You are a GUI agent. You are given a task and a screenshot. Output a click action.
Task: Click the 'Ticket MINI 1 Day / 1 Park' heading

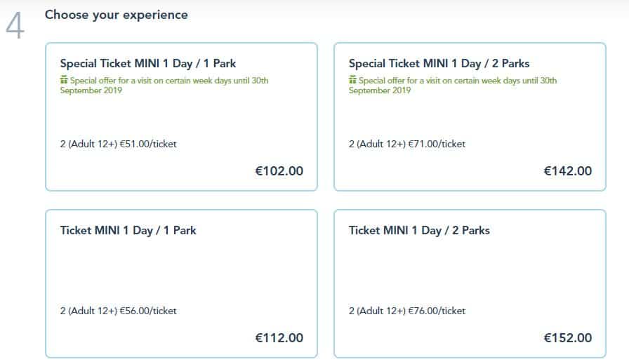pos(128,231)
